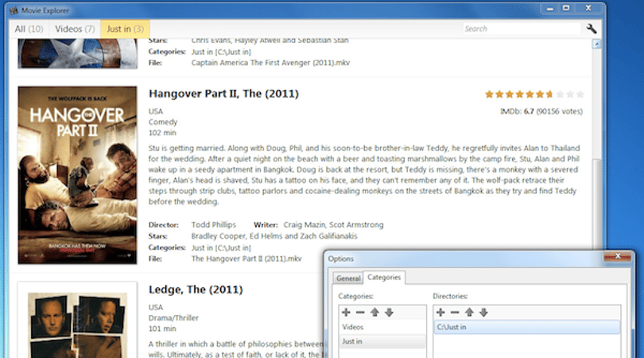Click the Captain America poster thumbnail
This screenshot has width=644, height=358.
coord(77,53)
